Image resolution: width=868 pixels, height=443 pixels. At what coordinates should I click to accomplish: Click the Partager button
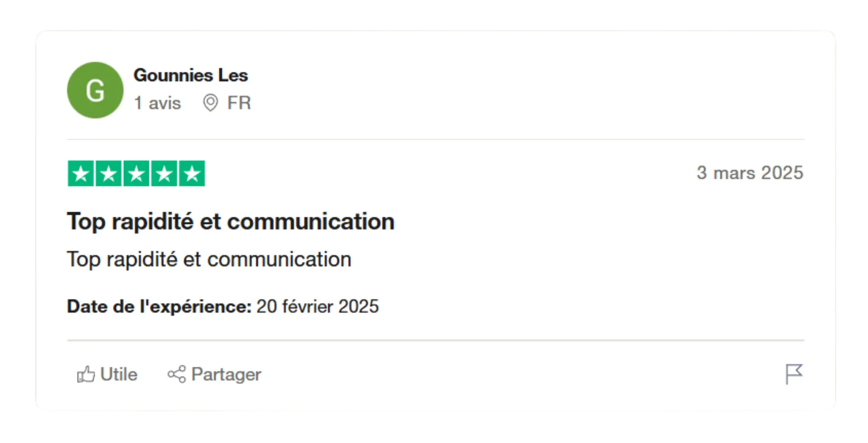(x=214, y=374)
